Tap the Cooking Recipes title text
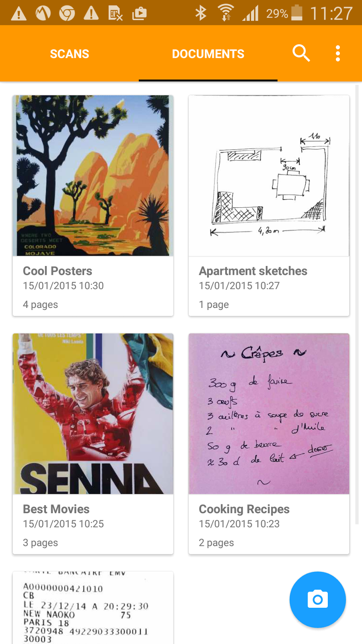Screen dimensions: 362x644 tap(244, 509)
